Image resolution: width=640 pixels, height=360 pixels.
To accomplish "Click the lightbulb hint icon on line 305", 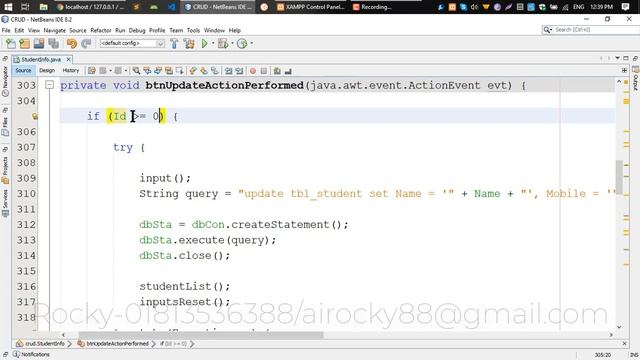I will (35, 117).
